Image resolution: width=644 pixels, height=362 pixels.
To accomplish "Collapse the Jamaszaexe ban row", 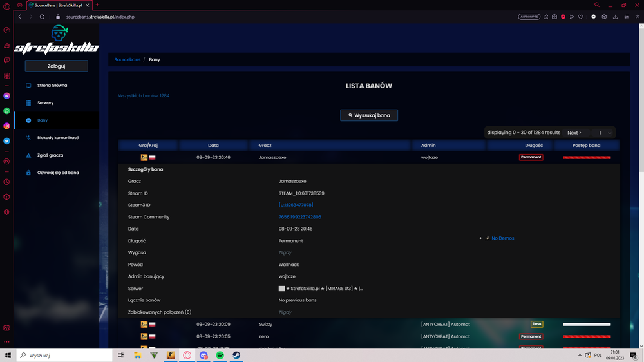I will (x=369, y=157).
